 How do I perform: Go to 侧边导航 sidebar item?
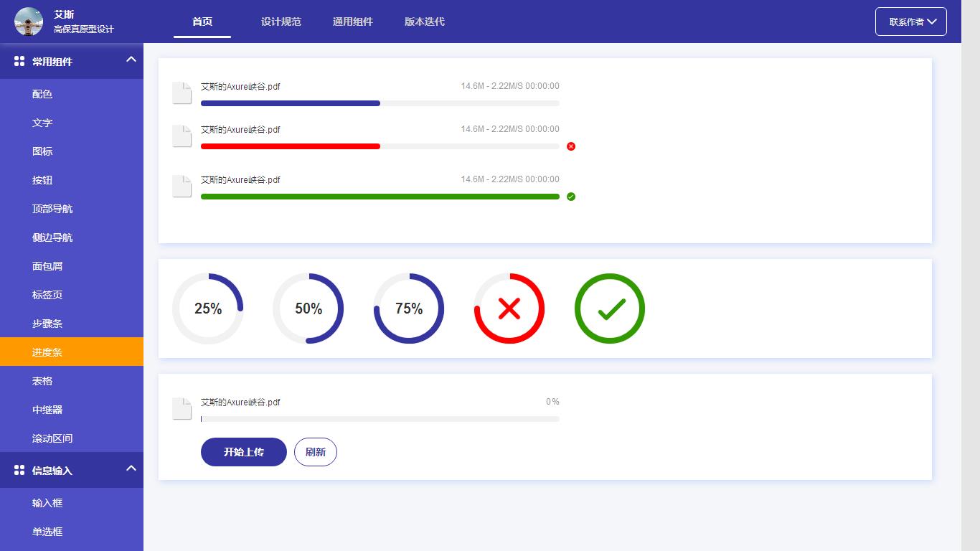click(x=72, y=237)
